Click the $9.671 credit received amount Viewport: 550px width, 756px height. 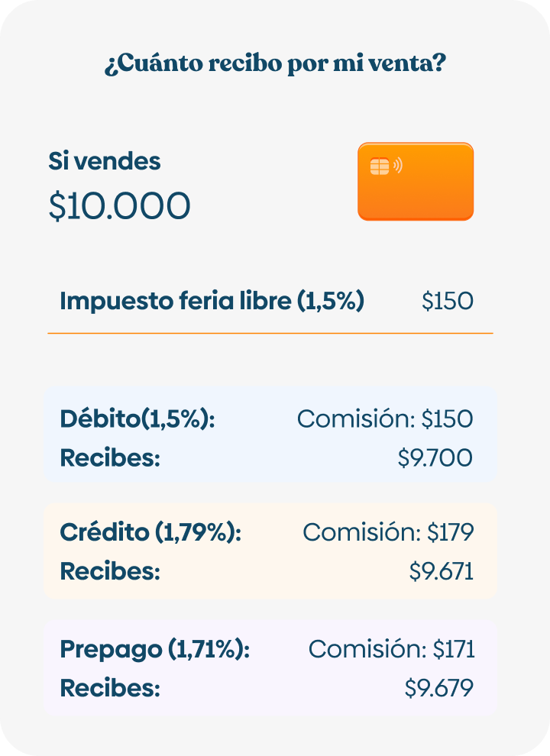point(442,571)
